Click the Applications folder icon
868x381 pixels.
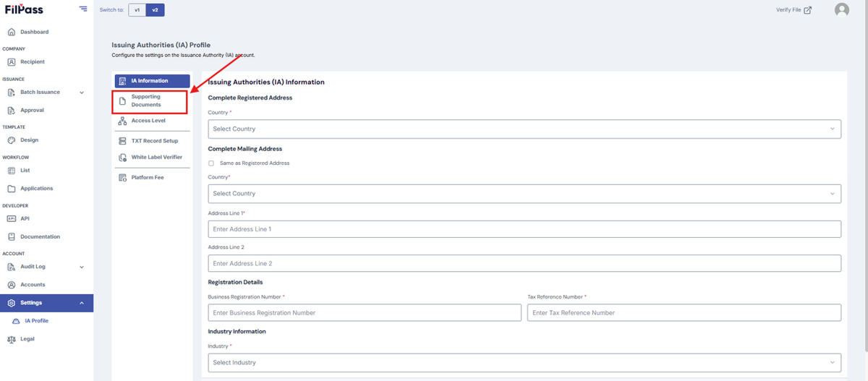[x=12, y=189]
